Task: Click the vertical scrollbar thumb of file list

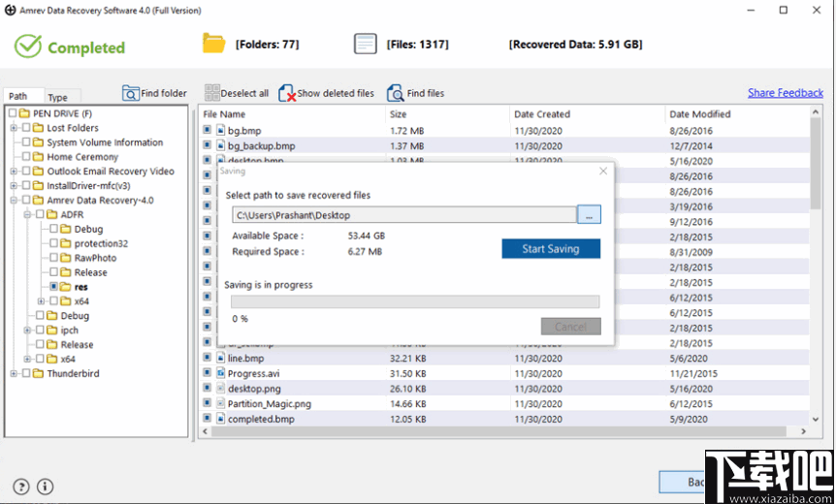Action: pyautogui.click(x=816, y=163)
